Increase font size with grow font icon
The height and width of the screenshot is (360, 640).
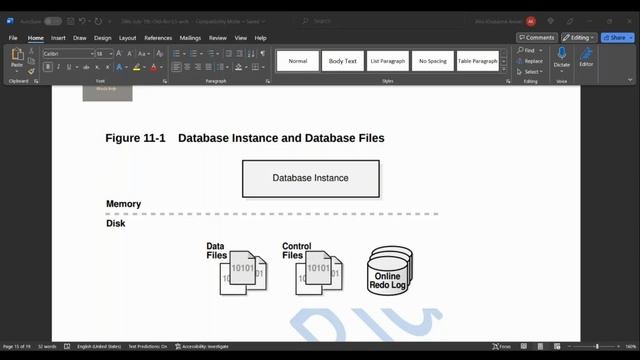pos(119,53)
